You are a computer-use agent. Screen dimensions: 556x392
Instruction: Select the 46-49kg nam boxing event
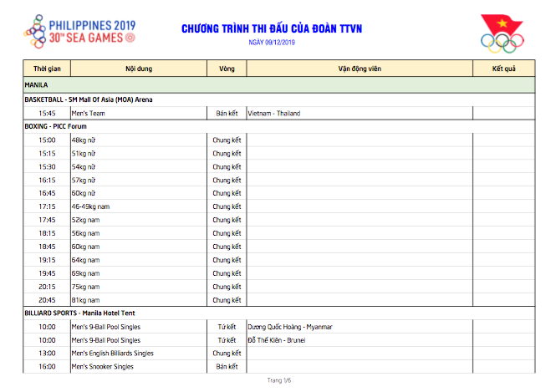pos(139,206)
